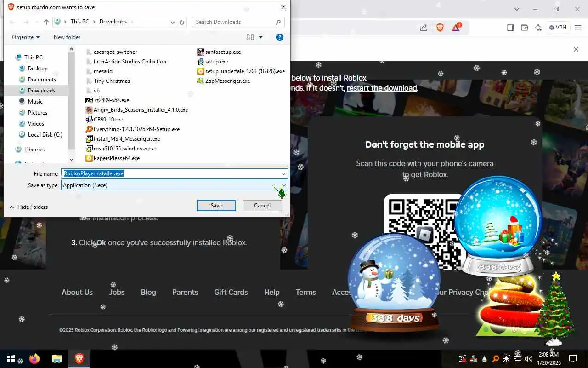Select the escargot-switcher folder
This screenshot has width=588, height=368.
pyautogui.click(x=112, y=52)
